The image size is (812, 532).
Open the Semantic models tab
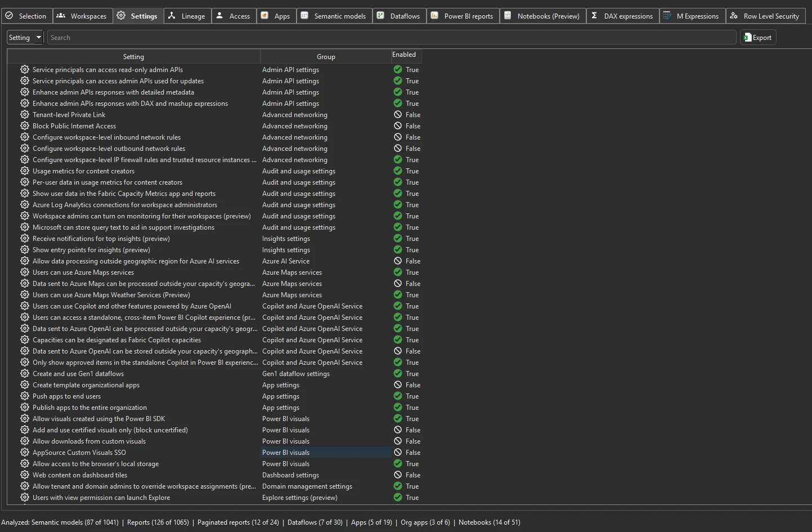point(334,16)
